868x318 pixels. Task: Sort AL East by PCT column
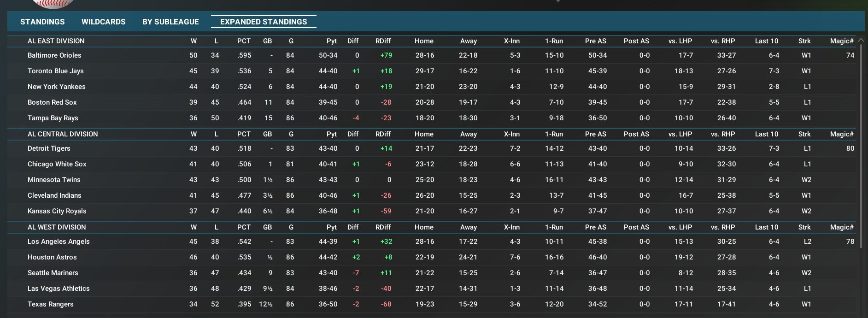tap(244, 41)
